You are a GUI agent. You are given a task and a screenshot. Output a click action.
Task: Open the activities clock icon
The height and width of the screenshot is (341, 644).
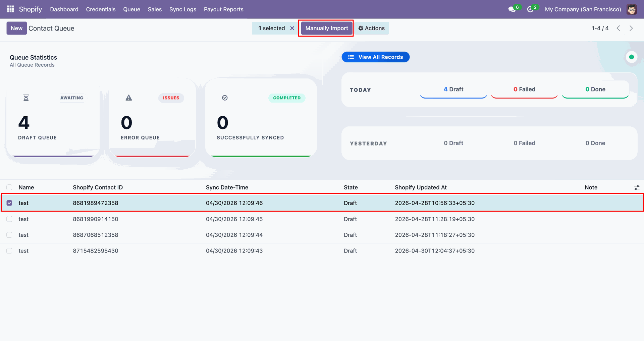[x=530, y=9]
